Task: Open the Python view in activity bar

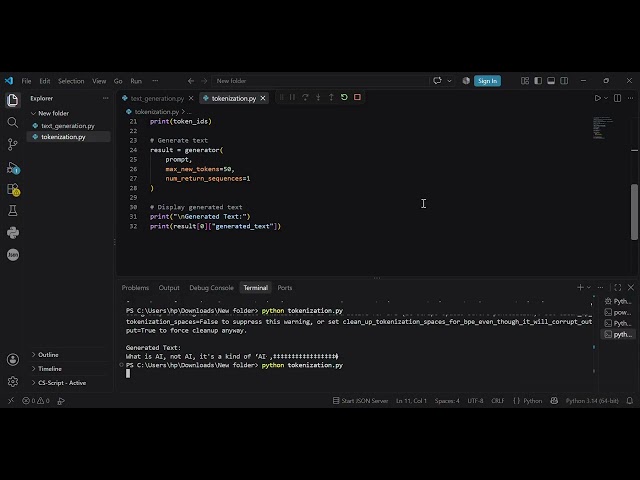Action: tap(13, 233)
